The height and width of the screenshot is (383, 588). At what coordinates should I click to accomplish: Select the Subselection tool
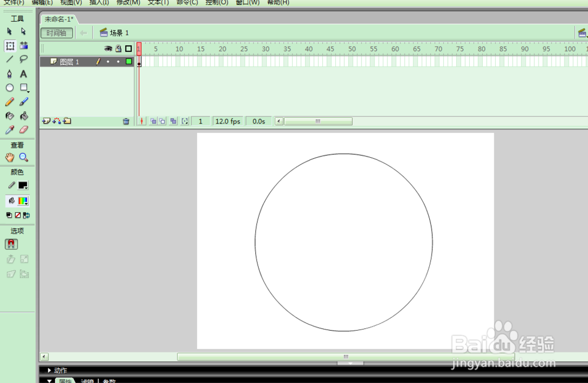click(24, 32)
